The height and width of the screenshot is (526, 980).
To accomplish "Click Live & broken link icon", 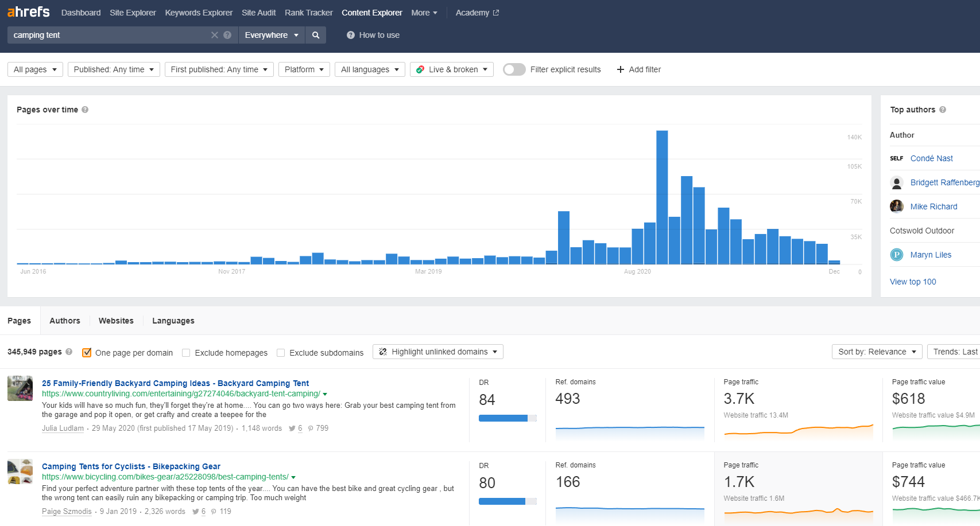I will (x=420, y=69).
